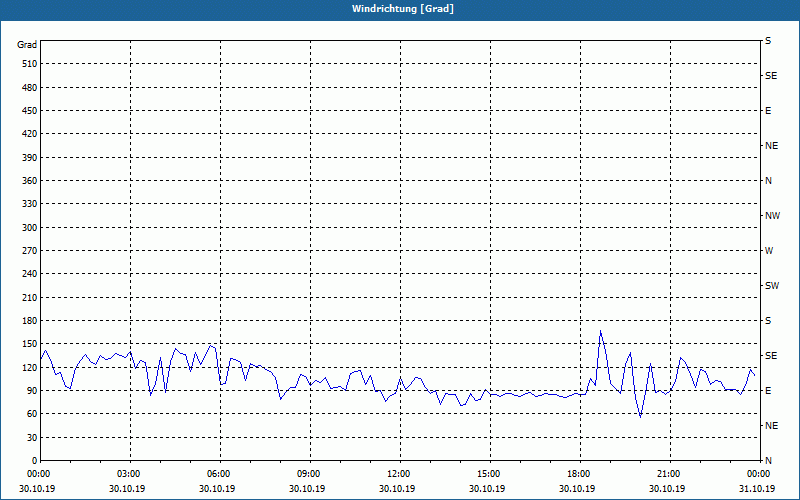This screenshot has height=500, width=800.
Task: Click the 60 degree axis label
Action: coord(32,414)
